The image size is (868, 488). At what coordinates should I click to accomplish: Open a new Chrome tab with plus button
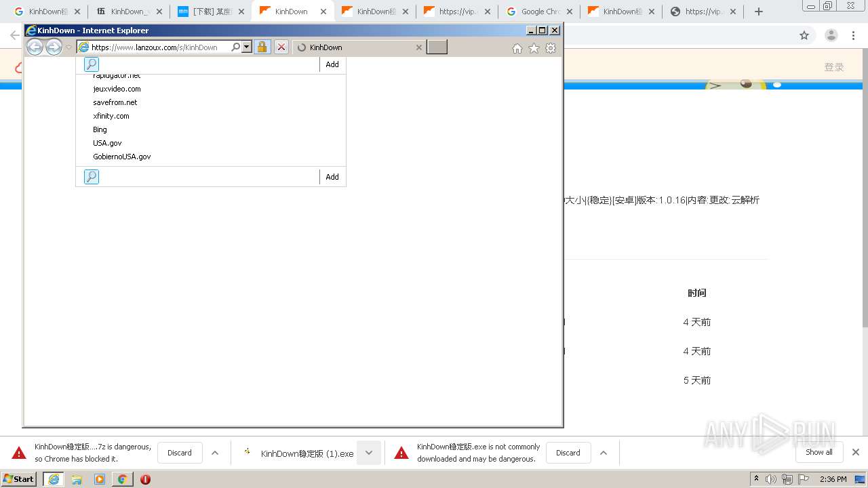point(759,12)
